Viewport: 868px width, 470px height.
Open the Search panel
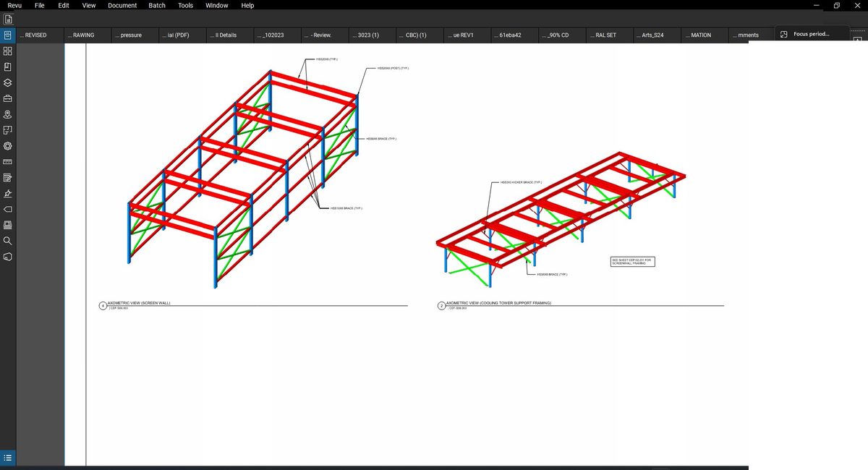click(8, 241)
